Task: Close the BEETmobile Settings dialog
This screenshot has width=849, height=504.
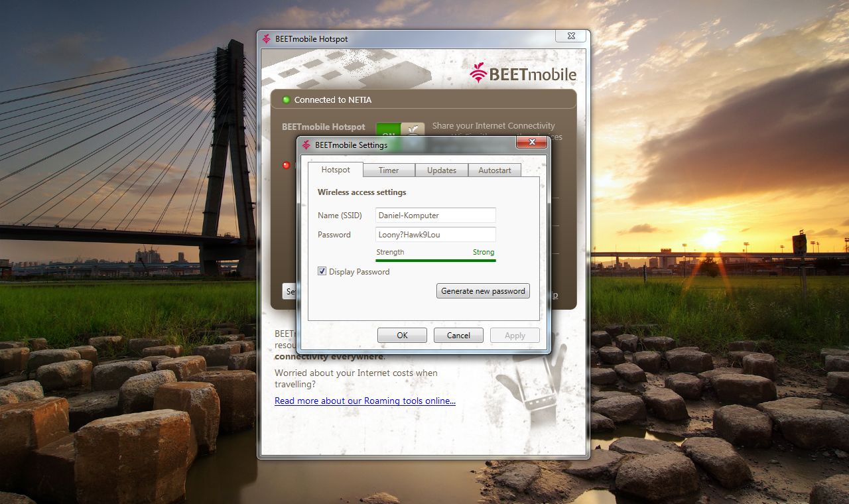Action: (531, 143)
